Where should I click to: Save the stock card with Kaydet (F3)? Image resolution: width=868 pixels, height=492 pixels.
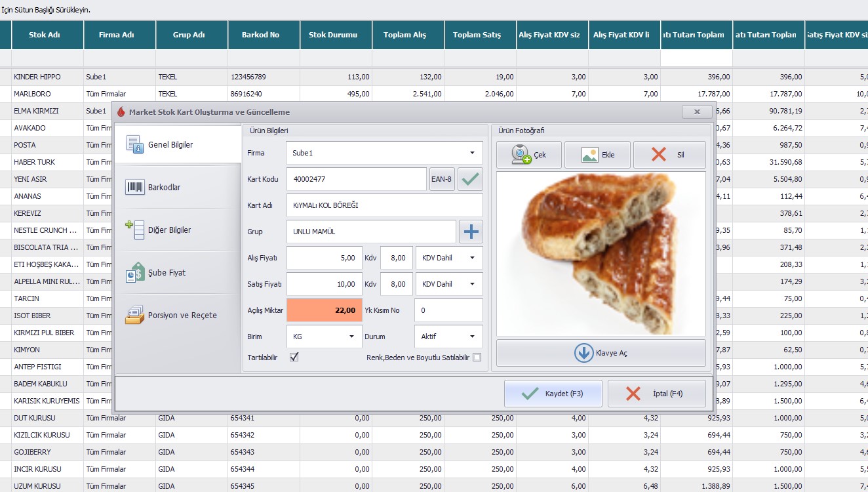click(553, 394)
